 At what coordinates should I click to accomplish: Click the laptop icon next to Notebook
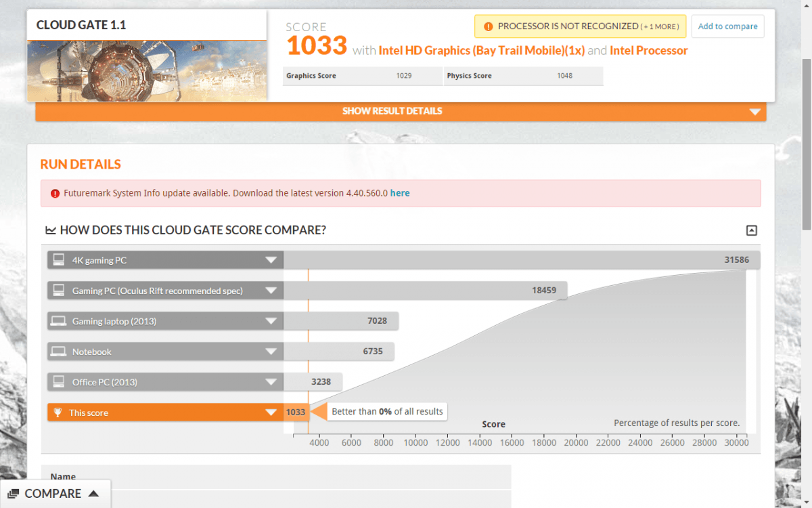click(59, 352)
